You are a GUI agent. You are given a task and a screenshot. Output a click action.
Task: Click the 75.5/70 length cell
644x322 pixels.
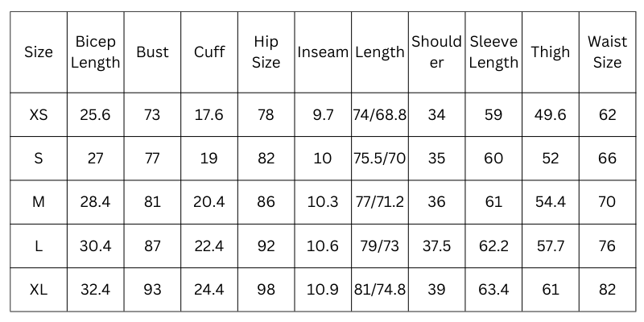point(379,159)
